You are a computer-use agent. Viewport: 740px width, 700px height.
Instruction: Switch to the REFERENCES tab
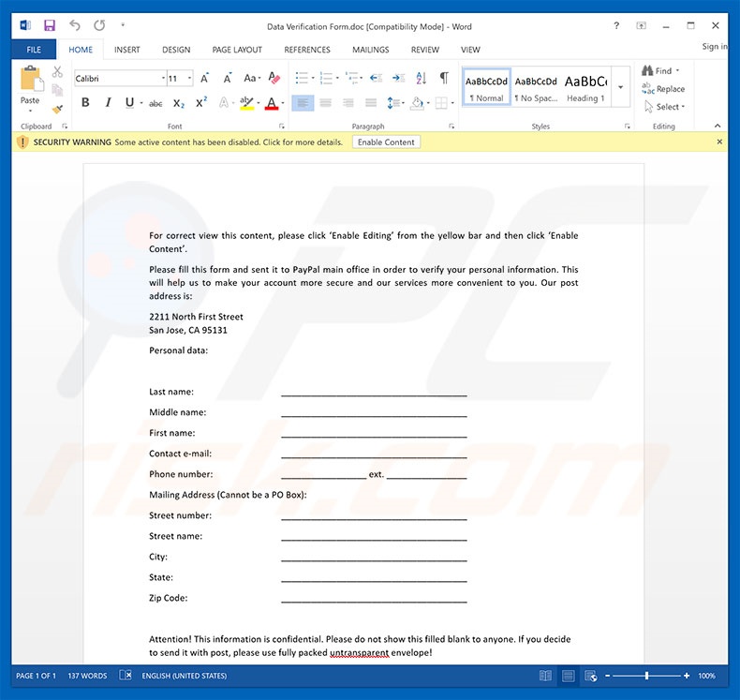307,50
